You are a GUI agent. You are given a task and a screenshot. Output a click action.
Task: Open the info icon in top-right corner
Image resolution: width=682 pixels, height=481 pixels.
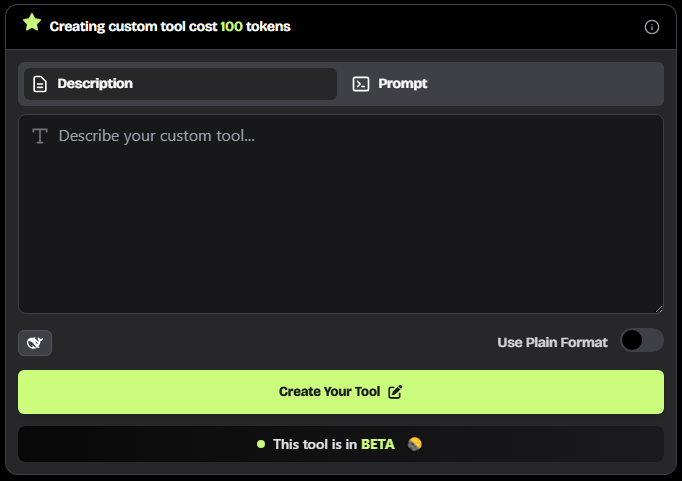[652, 27]
